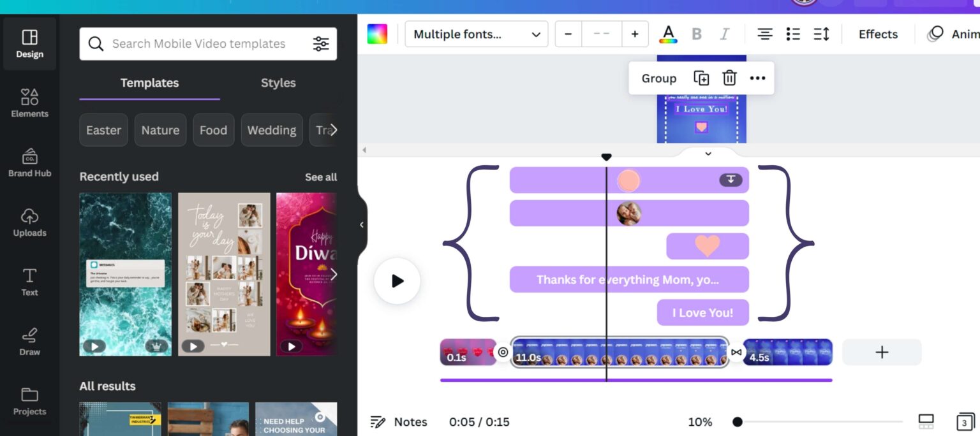Toggle italic formatting
This screenshot has height=436, width=980.
click(x=725, y=34)
